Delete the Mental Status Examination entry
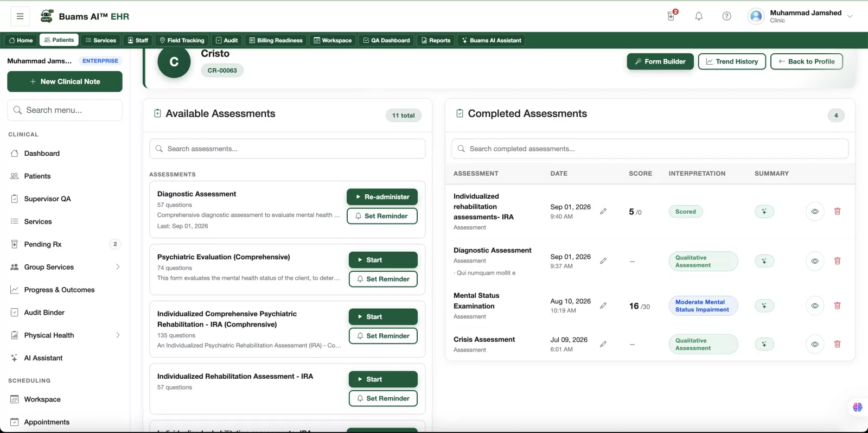Image resolution: width=868 pixels, height=433 pixels. tap(837, 306)
